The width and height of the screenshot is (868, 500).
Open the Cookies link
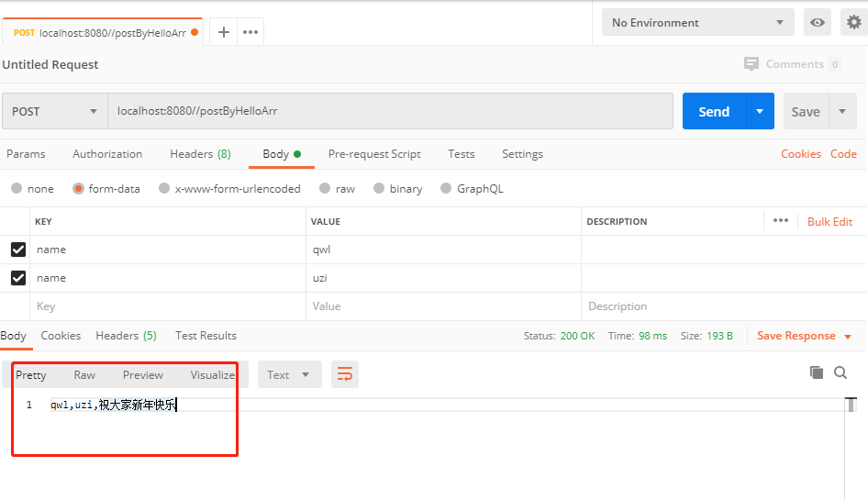click(800, 154)
